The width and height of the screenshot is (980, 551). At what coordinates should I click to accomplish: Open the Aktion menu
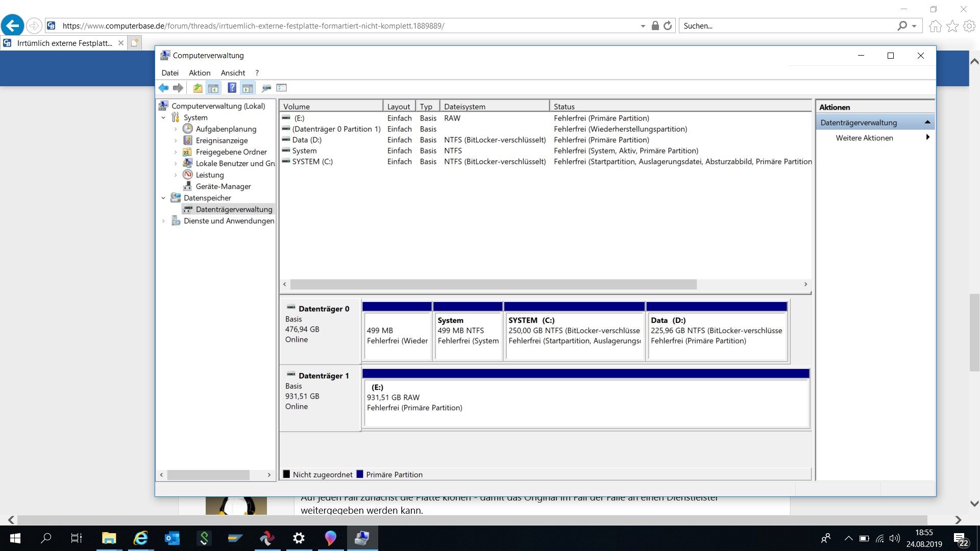[200, 73]
